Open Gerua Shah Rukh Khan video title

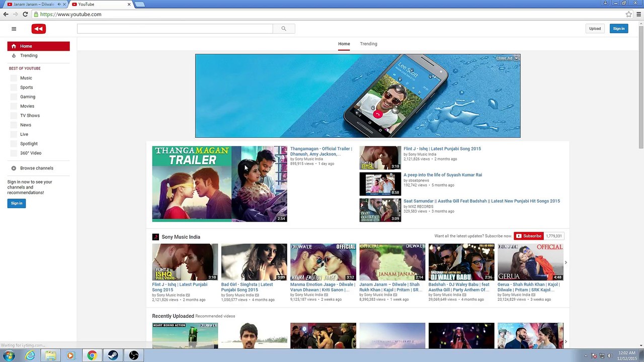(529, 287)
